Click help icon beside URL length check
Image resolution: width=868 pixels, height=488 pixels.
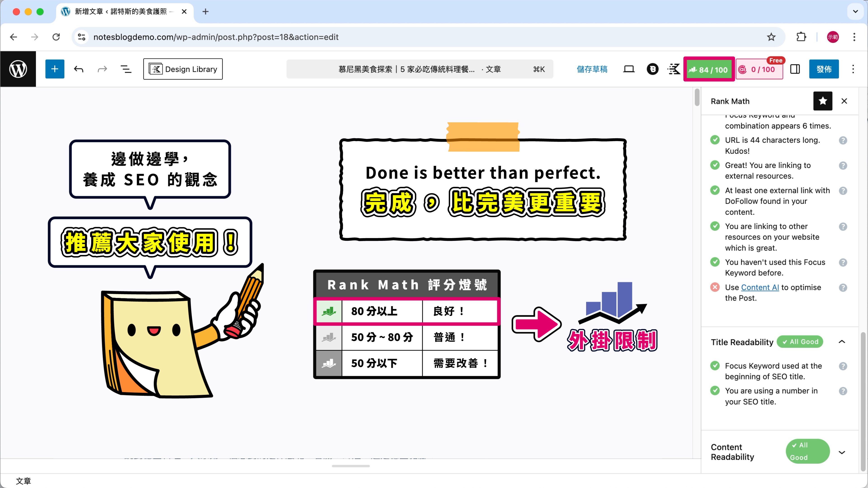tap(843, 141)
